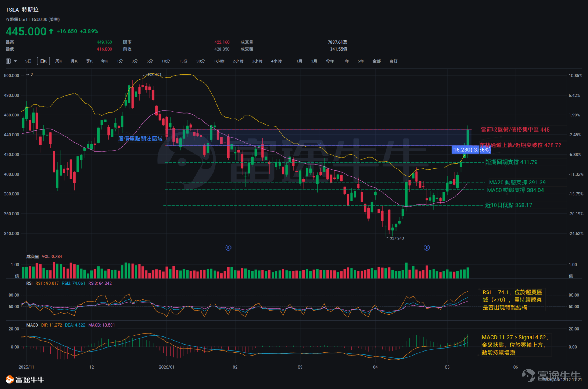Image resolution: width=588 pixels, height=389 pixels.
Task: Click the RSI2: 74.061 indicator value
Action: (73, 283)
